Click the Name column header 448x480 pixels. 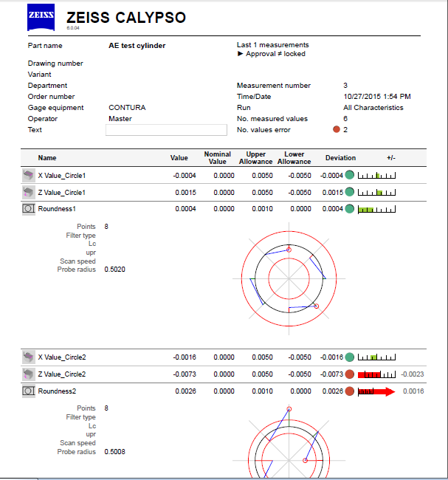coord(47,158)
